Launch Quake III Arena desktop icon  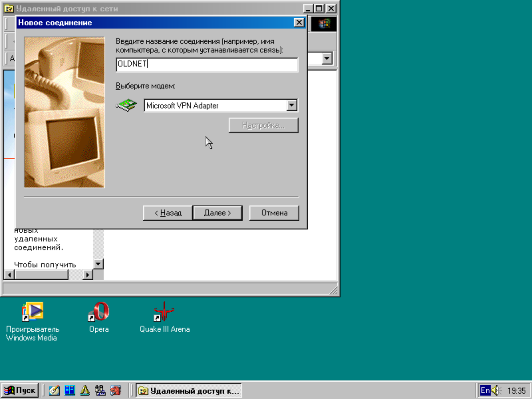pos(164,313)
